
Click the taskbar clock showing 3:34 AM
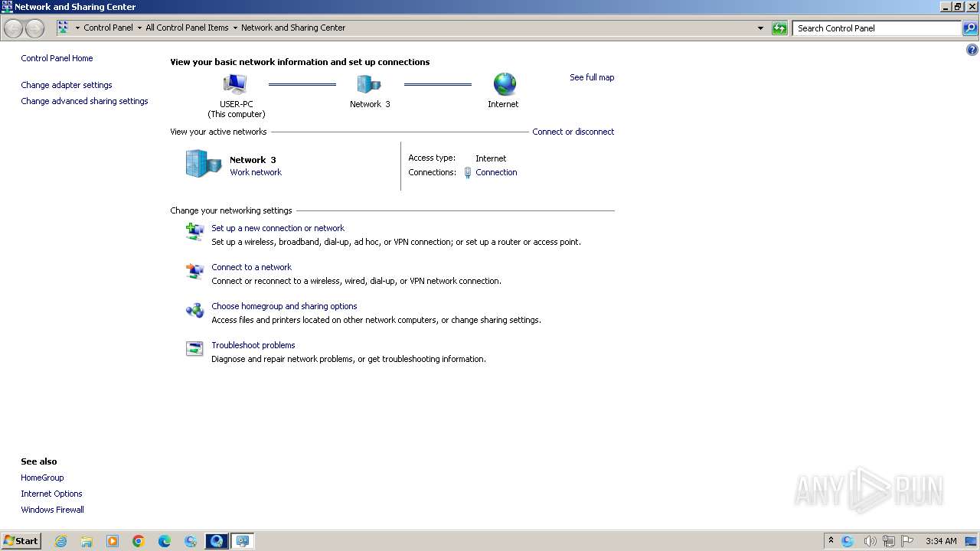coord(941,541)
